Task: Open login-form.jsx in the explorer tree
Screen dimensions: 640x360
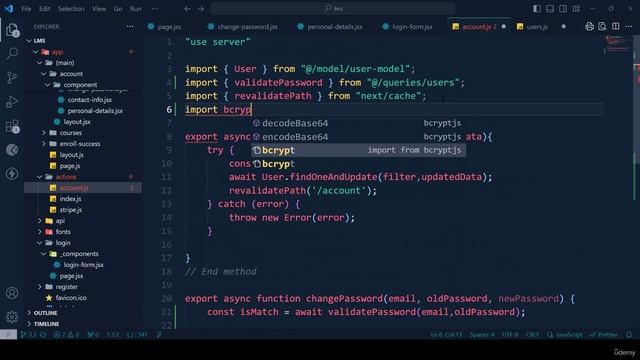Action: pyautogui.click(x=83, y=265)
